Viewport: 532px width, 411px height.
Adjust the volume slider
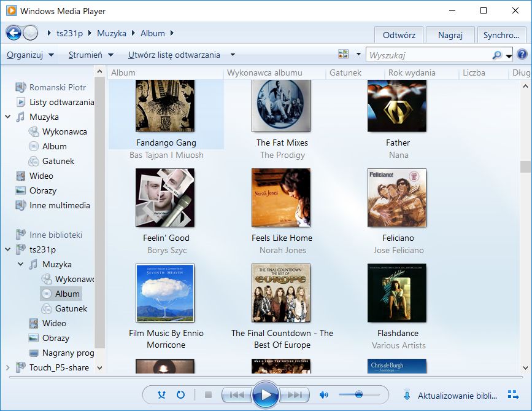tap(359, 394)
